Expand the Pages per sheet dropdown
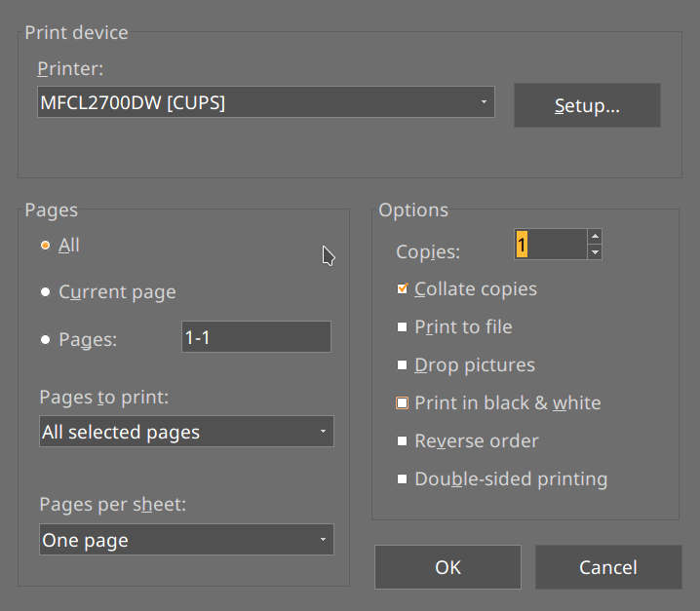The height and width of the screenshot is (611, 700). tap(186, 540)
